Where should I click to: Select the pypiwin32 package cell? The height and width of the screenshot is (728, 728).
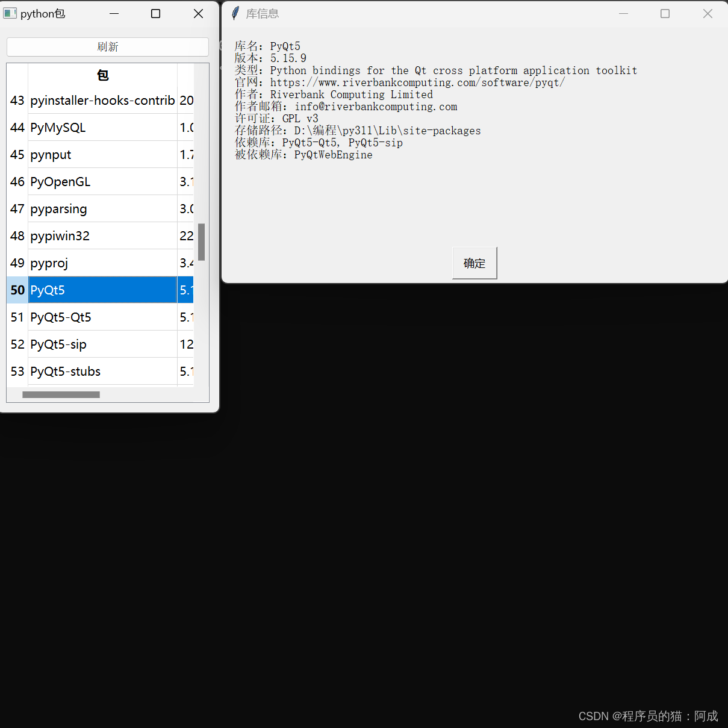tap(102, 236)
